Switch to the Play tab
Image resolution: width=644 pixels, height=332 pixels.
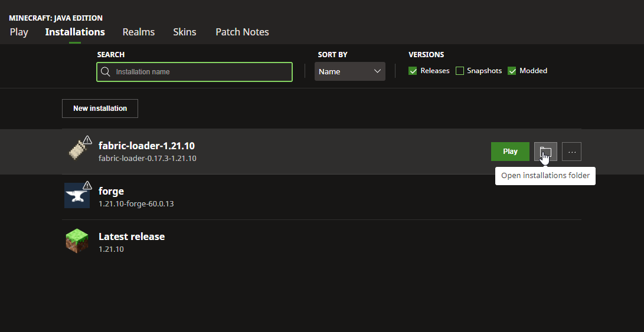coord(19,32)
